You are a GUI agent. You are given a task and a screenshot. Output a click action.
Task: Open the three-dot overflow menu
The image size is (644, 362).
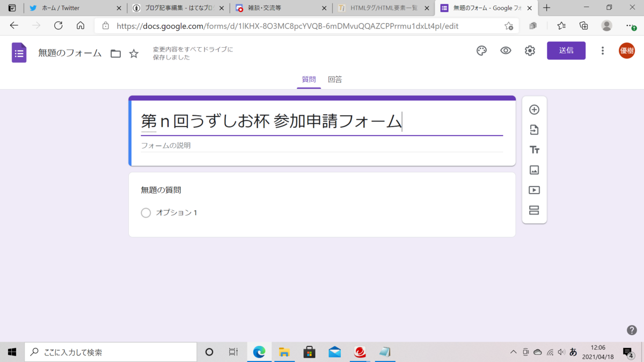click(x=603, y=50)
